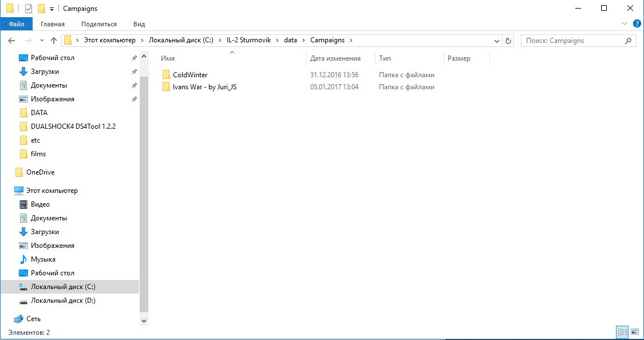Click the magnifier search icon
644x340 pixels.
(x=628, y=41)
